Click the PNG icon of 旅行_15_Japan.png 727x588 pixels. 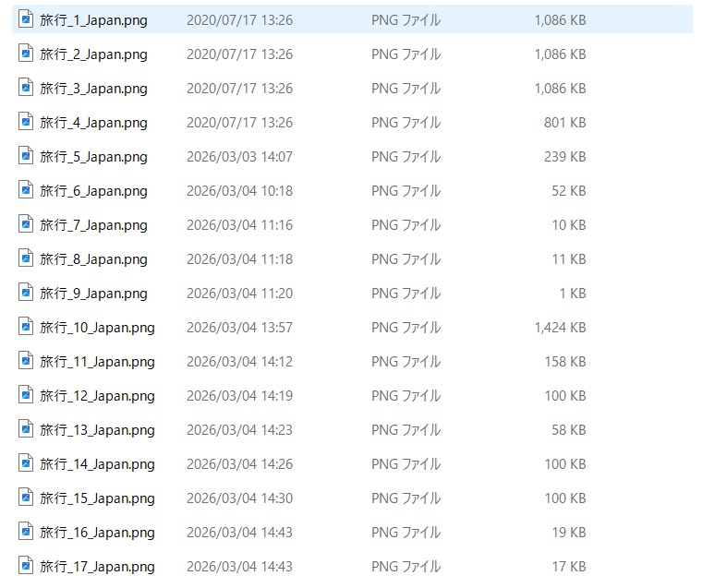[x=26, y=498]
